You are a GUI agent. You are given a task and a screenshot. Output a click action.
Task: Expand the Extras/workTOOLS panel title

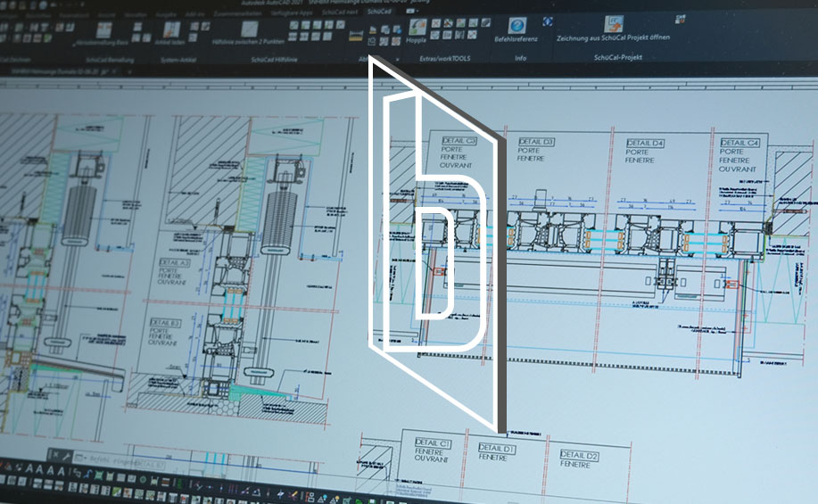coord(444,59)
